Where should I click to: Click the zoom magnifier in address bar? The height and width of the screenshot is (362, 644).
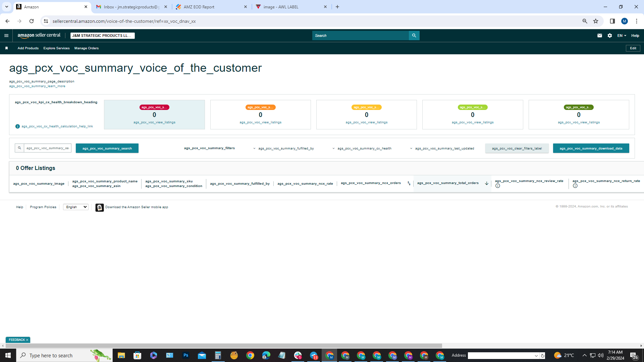point(585,21)
